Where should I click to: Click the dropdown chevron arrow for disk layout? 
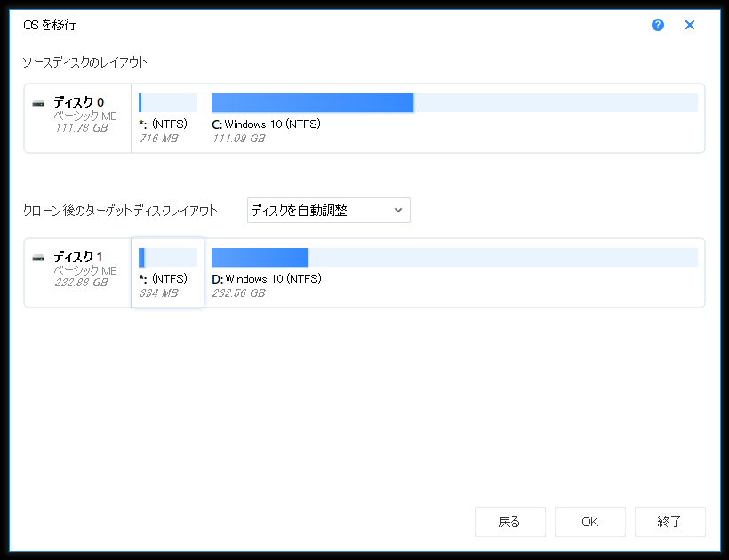(x=398, y=211)
